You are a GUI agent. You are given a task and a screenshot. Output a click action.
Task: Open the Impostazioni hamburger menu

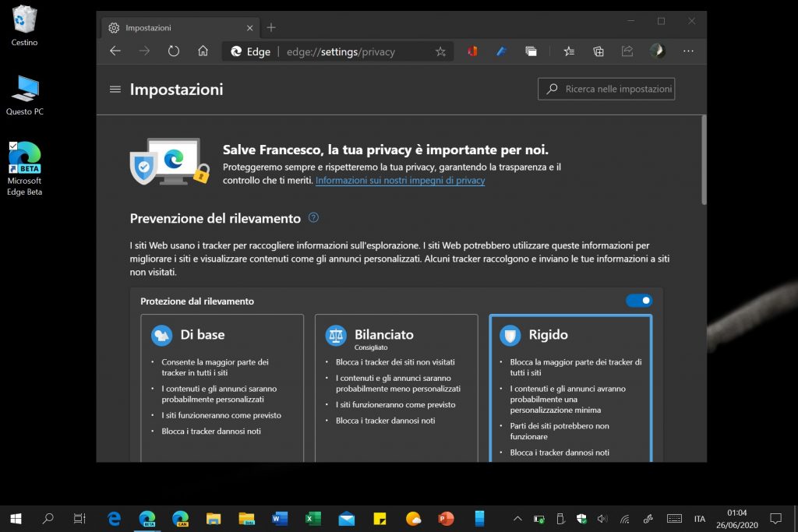(115, 90)
